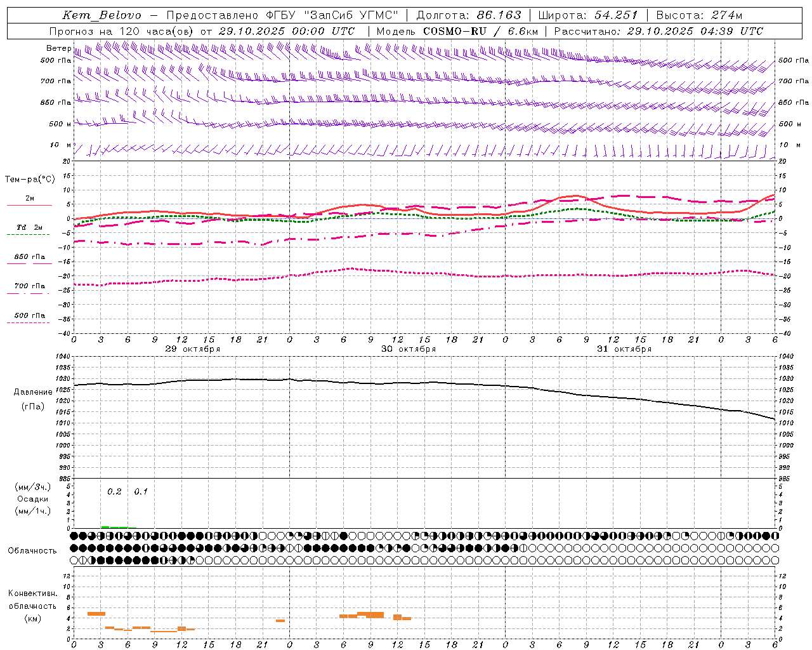Image resolution: width=812 pixels, height=650 pixels.
Task: Click the 'Тем-ра(°C)' temperature panel label
Action: [30, 180]
